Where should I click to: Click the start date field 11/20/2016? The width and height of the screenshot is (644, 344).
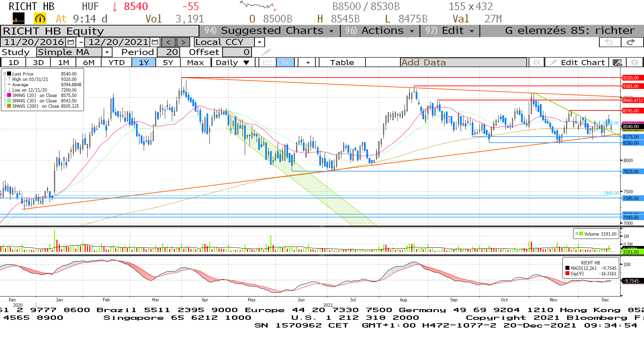point(34,42)
